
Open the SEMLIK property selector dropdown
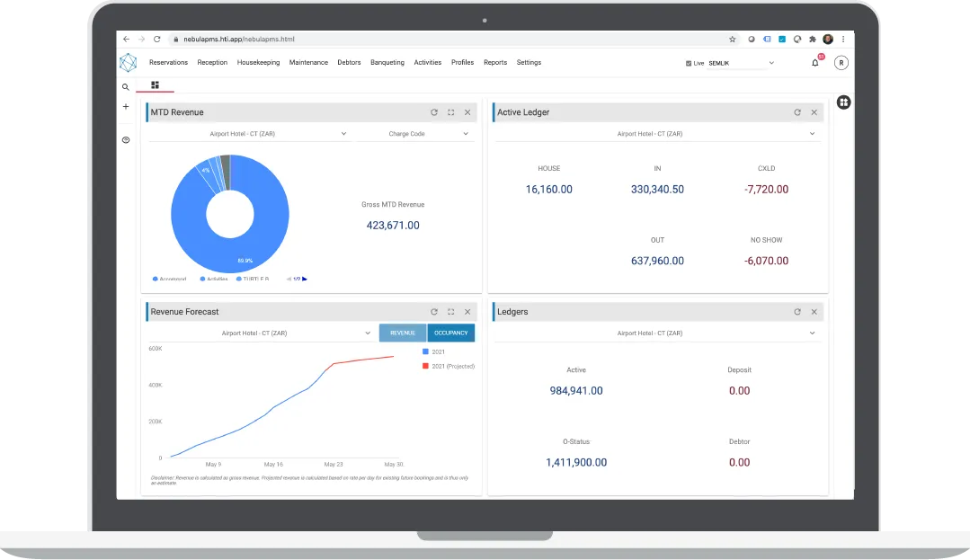click(741, 63)
